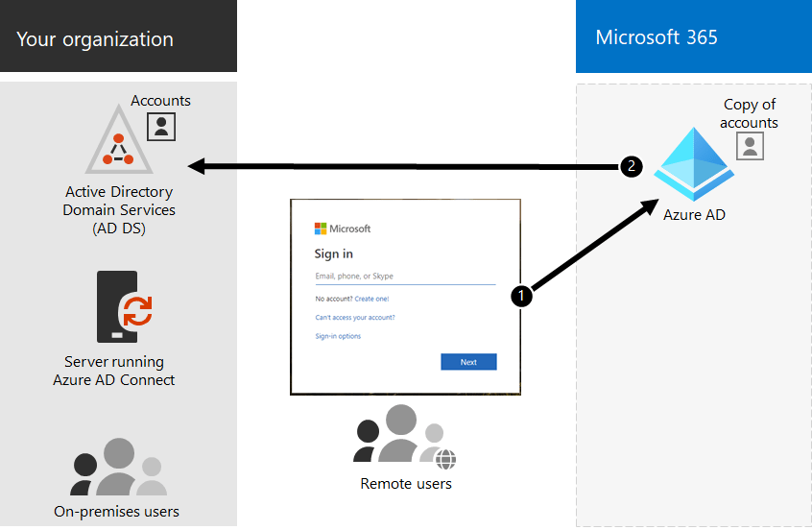Click Can't access your account link
The height and width of the screenshot is (530, 812).
355,317
